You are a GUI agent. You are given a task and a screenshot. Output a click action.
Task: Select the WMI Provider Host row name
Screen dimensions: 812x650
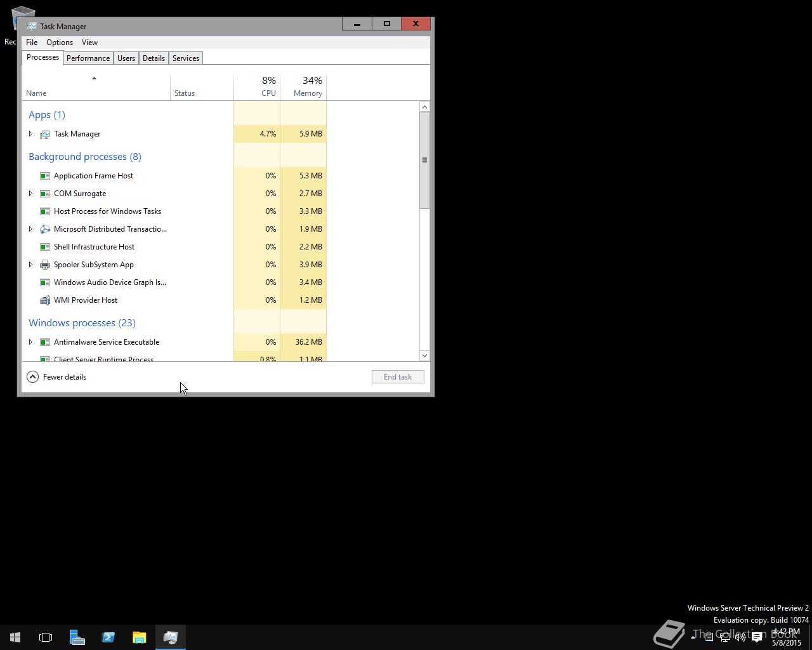[86, 300]
